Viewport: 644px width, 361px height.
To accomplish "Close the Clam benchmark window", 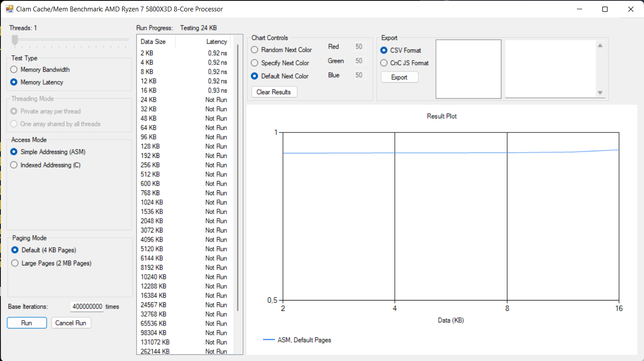I will pos(631,9).
